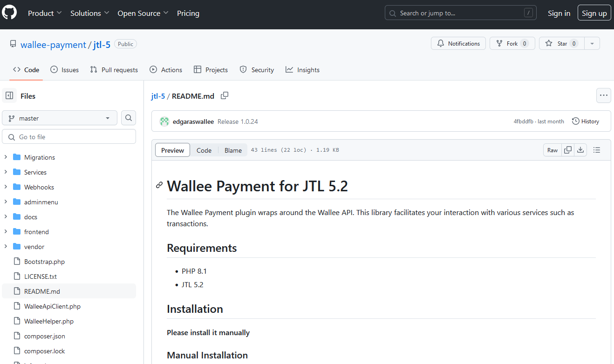Open composer.lock file
This screenshot has height=364, width=614.
[44, 351]
